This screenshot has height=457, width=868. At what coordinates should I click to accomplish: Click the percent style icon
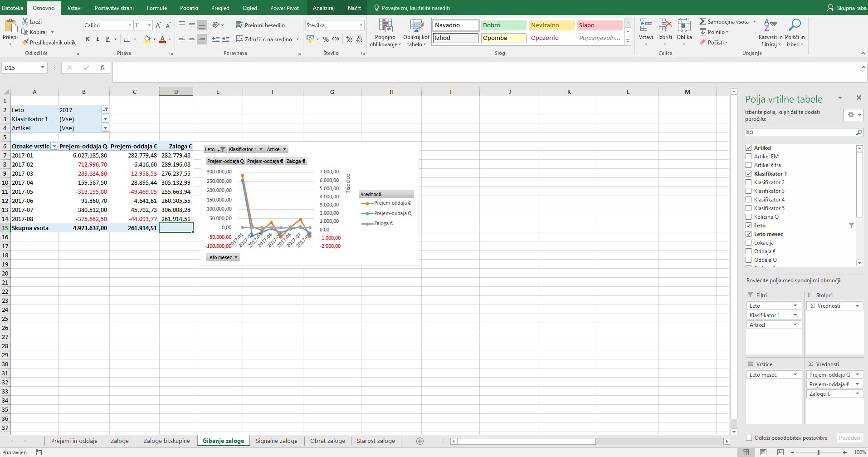click(x=326, y=39)
